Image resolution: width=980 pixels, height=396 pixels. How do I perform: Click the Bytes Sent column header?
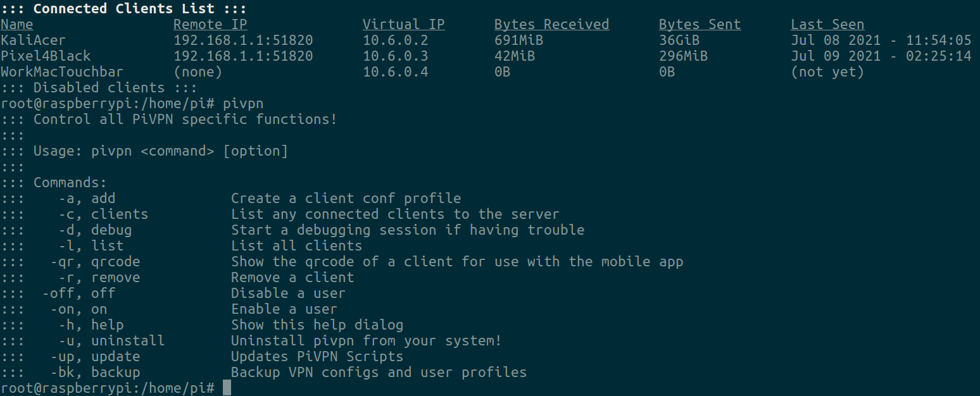700,25
